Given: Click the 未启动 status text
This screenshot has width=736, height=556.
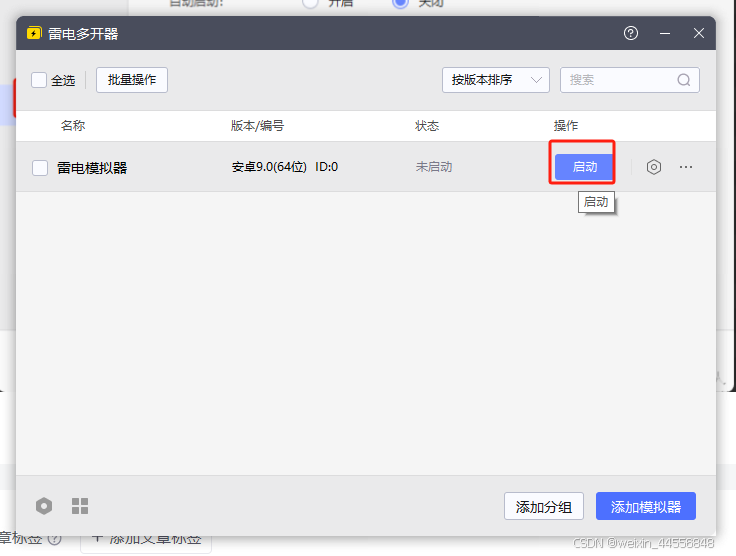Looking at the screenshot, I should pyautogui.click(x=434, y=167).
